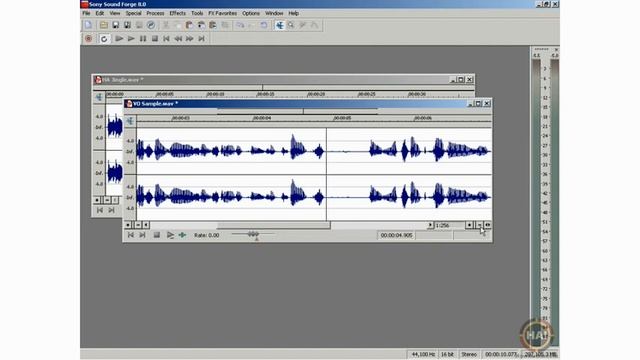This screenshot has width=640, height=360.
Task: Click the Save disk icon
Action: [x=116, y=25]
